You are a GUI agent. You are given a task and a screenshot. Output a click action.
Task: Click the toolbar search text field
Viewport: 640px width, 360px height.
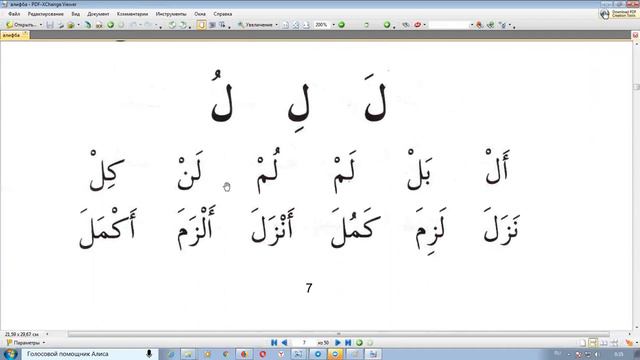449,25
